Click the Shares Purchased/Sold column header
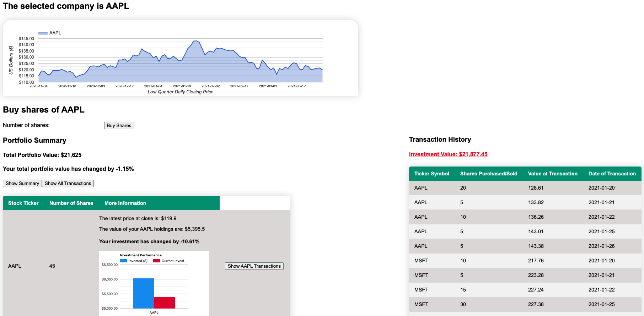 (489, 174)
